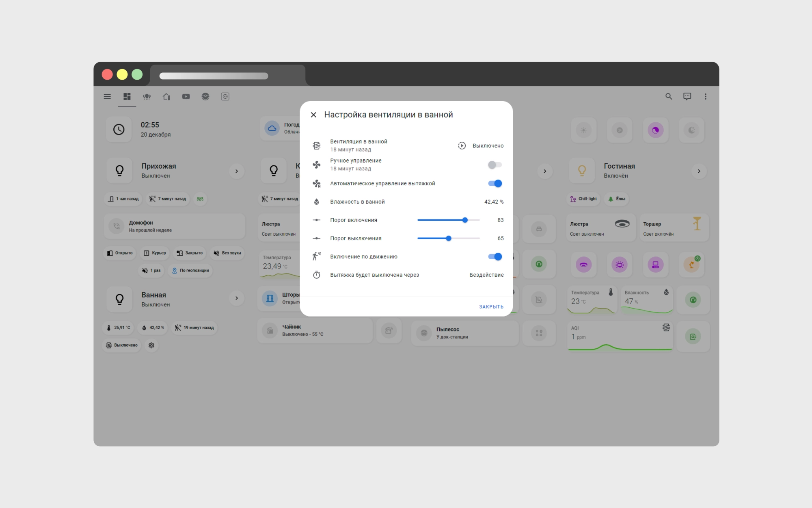Click the Порог выключения slider handle
Viewport: 812px width, 508px height.
coord(449,239)
